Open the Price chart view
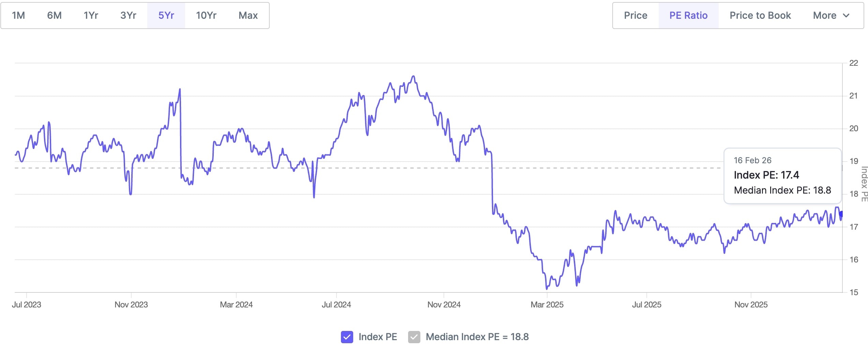This screenshot has height=349, width=868. (635, 16)
